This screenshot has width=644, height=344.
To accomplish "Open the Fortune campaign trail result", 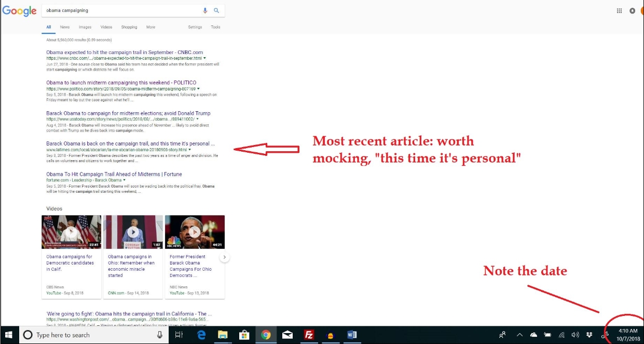I will 114,174.
